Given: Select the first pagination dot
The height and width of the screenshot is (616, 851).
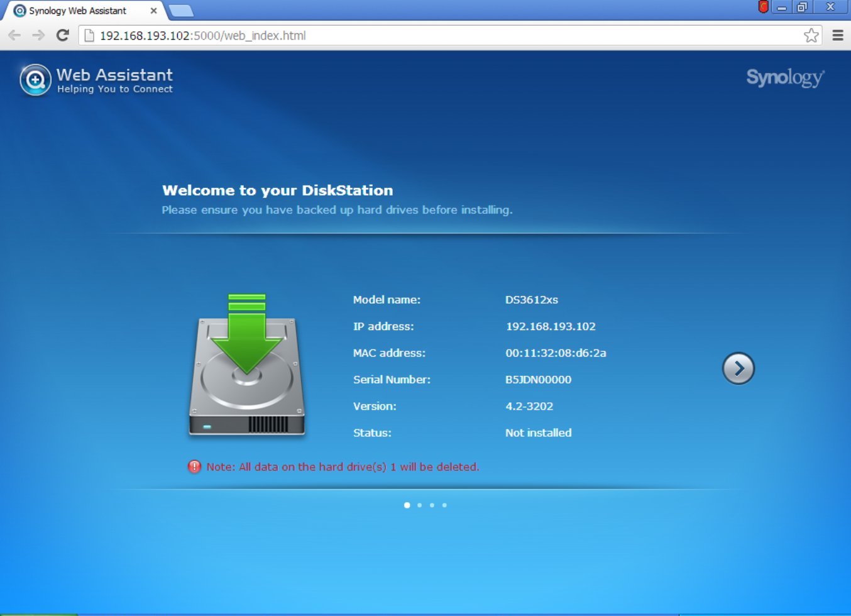Looking at the screenshot, I should (x=407, y=505).
